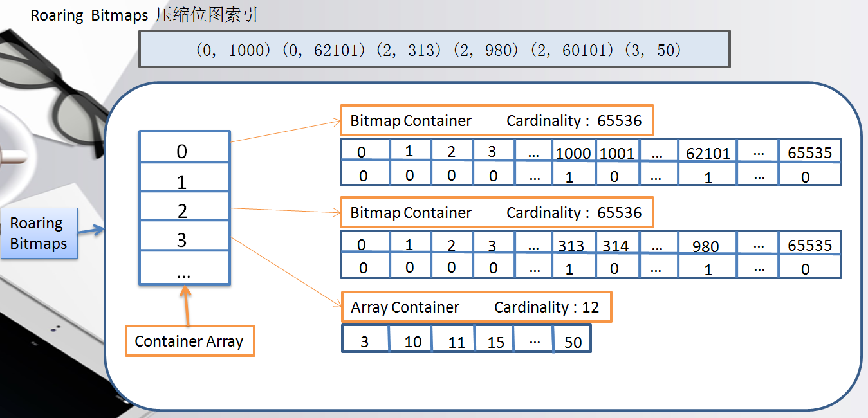Select cell "1" of the container array column

184,177
